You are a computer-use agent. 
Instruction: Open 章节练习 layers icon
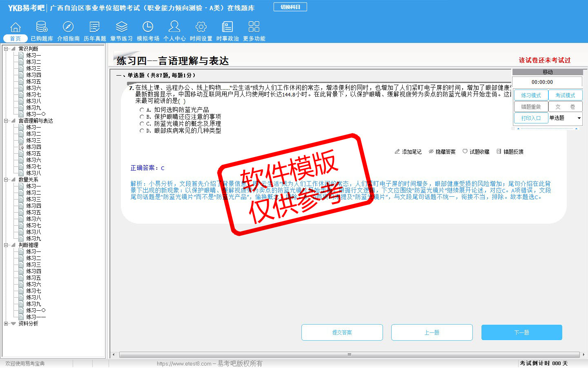121,27
